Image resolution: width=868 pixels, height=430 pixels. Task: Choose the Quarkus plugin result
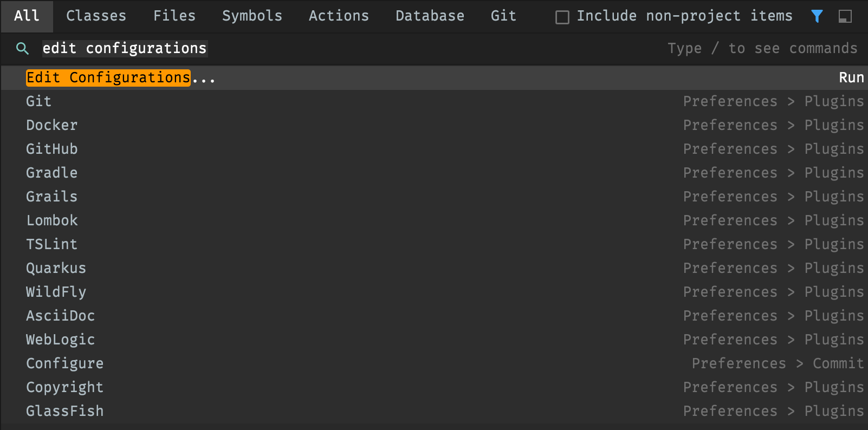[x=434, y=269]
